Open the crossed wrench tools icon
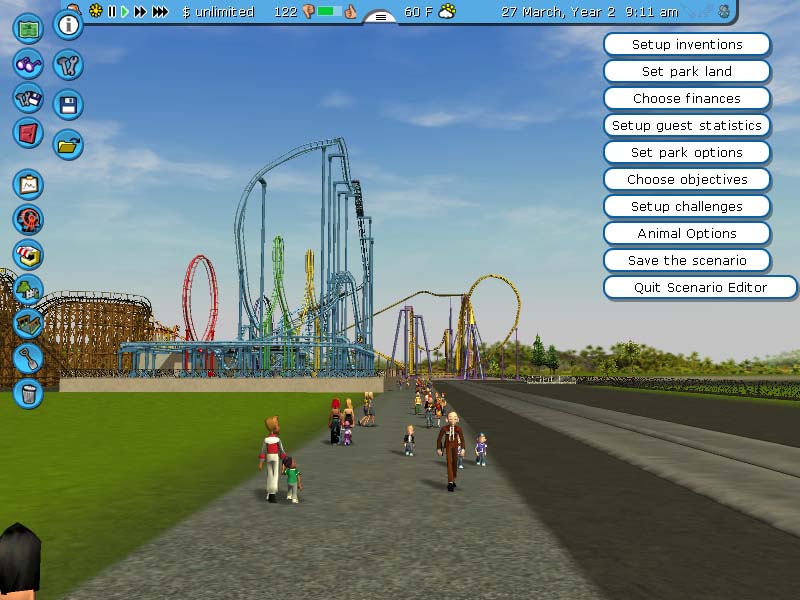This screenshot has width=800, height=600. 68,65
